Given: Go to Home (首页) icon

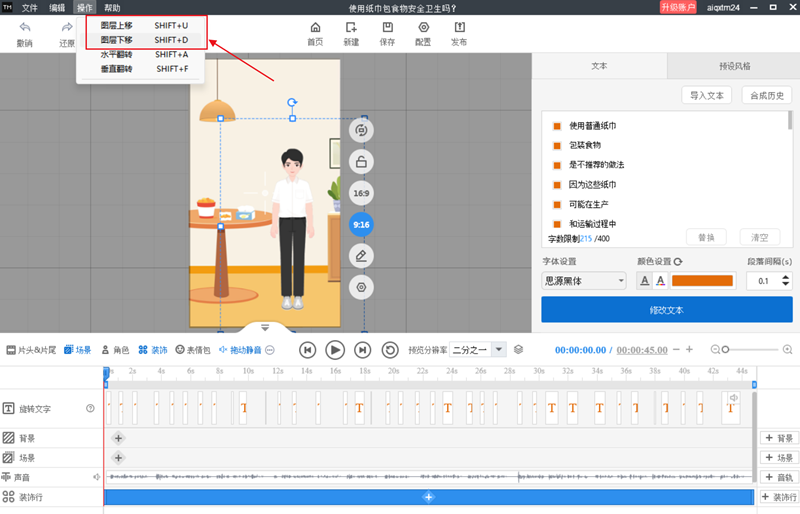Looking at the screenshot, I should click(x=315, y=27).
